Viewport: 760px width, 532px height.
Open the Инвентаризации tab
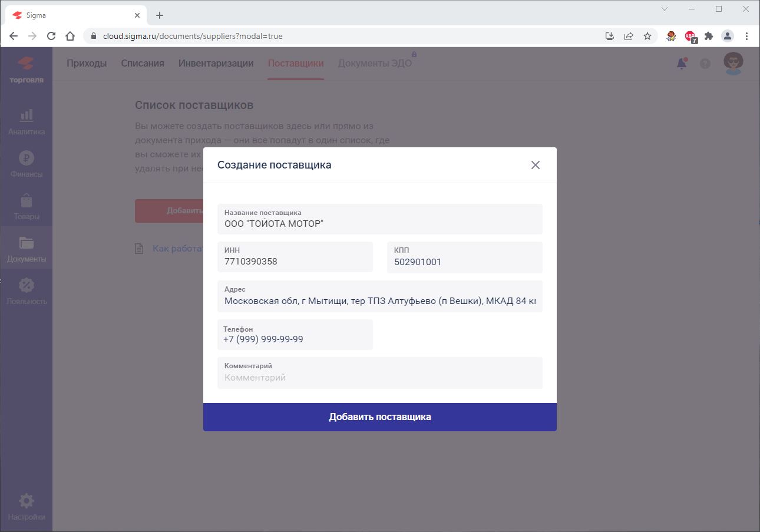pyautogui.click(x=216, y=63)
